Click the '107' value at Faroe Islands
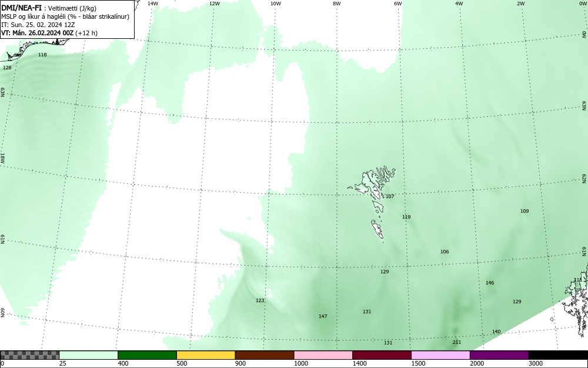 (390, 196)
